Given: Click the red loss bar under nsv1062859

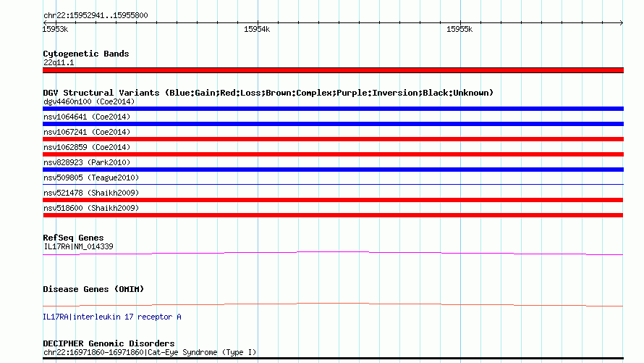Looking at the screenshot, I should 333,154.
